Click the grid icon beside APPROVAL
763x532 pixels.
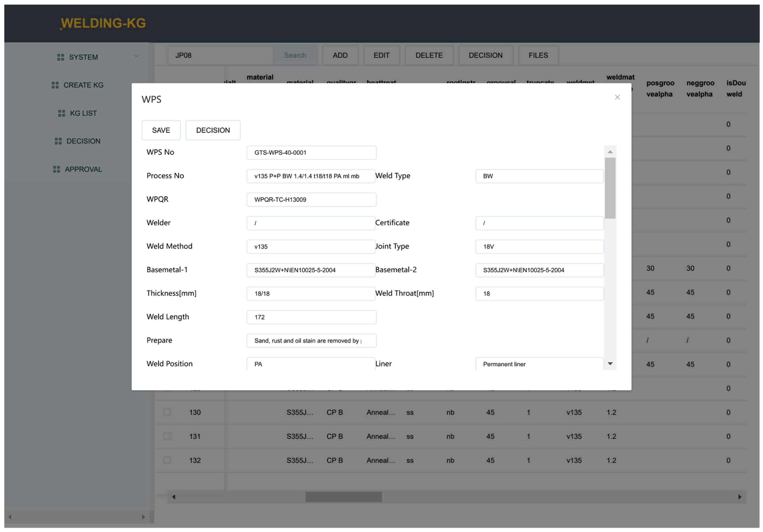point(57,169)
